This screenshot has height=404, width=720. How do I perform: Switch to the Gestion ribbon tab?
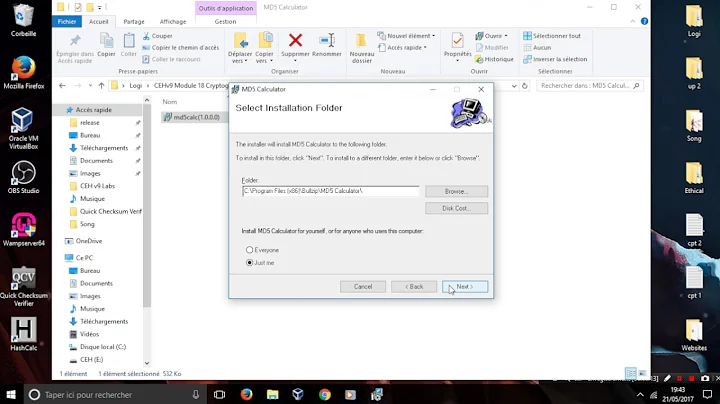pyautogui.click(x=225, y=22)
